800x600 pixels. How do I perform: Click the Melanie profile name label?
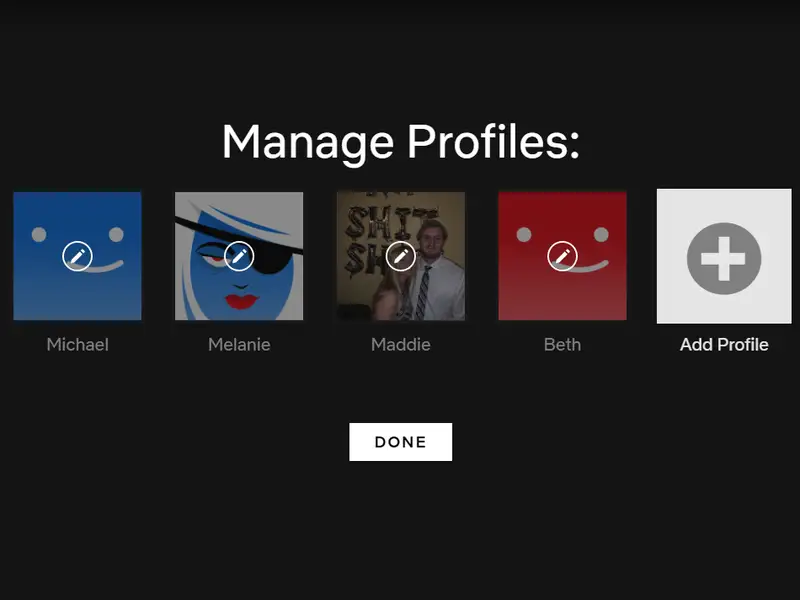(240, 345)
